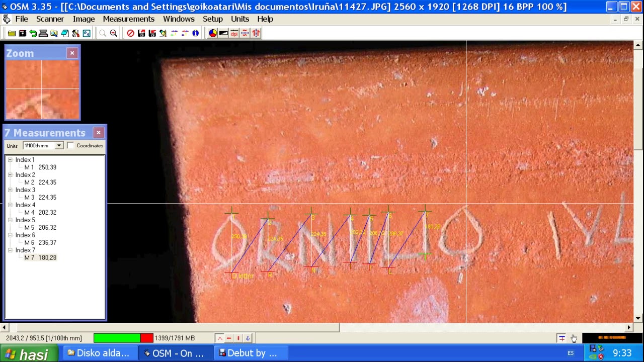Open the Units menu

point(240,19)
